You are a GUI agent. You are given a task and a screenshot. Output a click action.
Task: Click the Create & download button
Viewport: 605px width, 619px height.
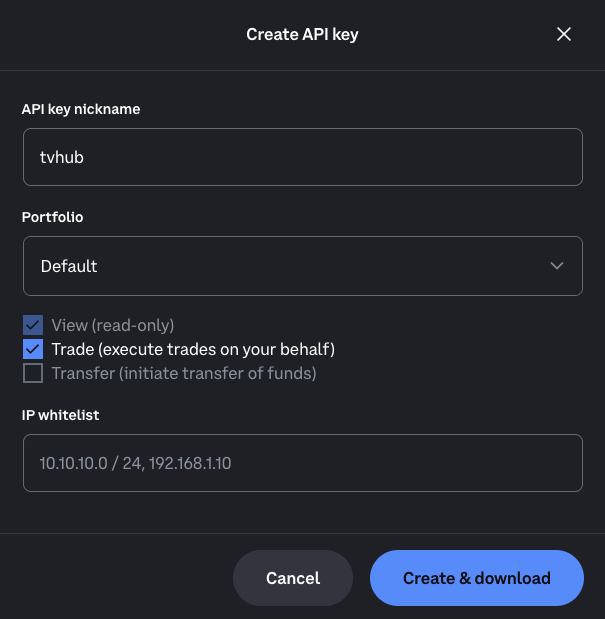pos(476,578)
